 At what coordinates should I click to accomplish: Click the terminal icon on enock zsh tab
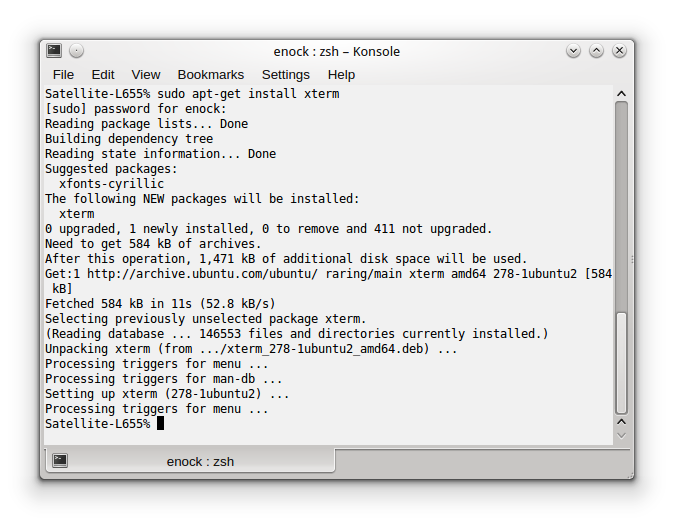point(60,461)
